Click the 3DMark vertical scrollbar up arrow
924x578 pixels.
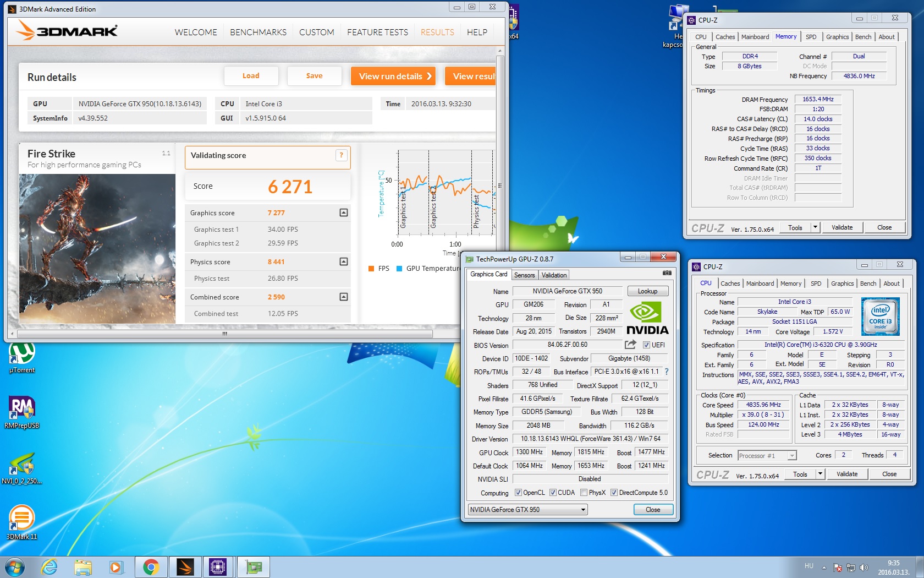(x=499, y=51)
